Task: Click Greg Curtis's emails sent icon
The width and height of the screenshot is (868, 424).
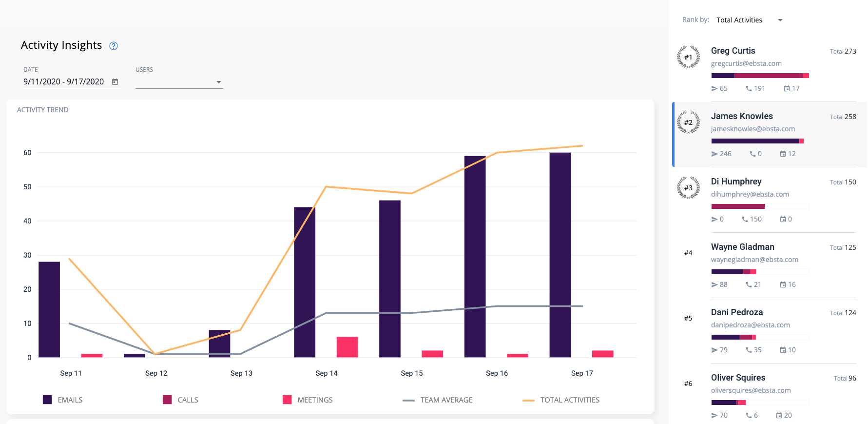Action: (714, 89)
